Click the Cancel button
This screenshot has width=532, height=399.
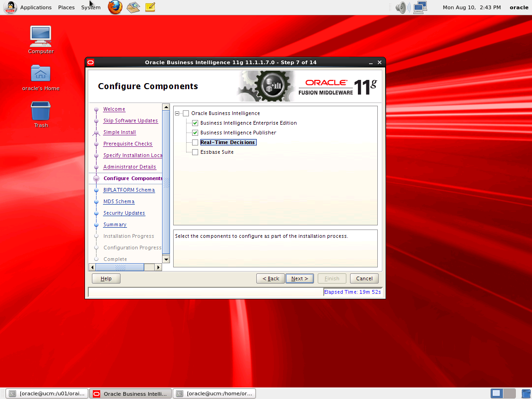364,278
